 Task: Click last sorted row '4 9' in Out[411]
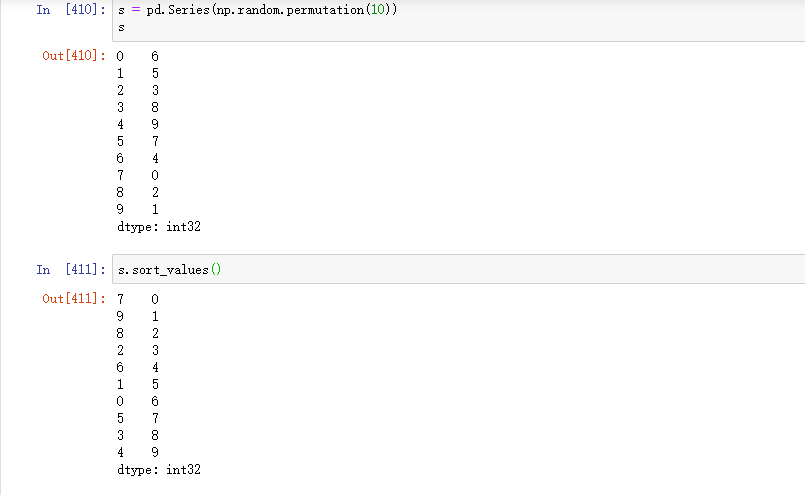(x=138, y=452)
